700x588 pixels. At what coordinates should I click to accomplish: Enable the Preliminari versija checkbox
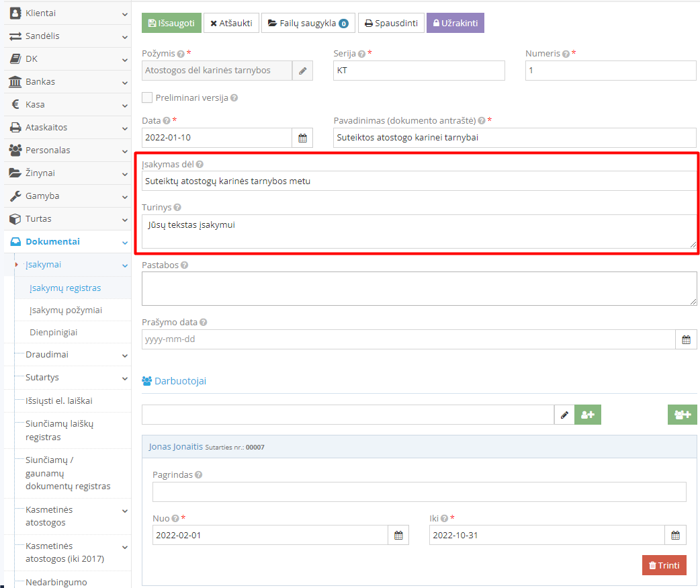point(147,97)
